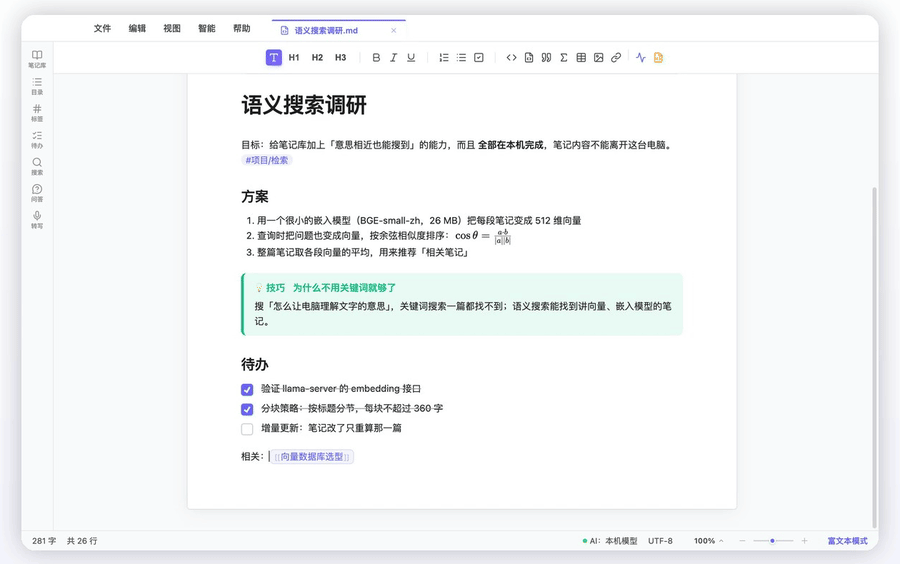The width and height of the screenshot is (900, 564).
Task: Check the 增量更新 task checkbox
Action: [x=247, y=429]
